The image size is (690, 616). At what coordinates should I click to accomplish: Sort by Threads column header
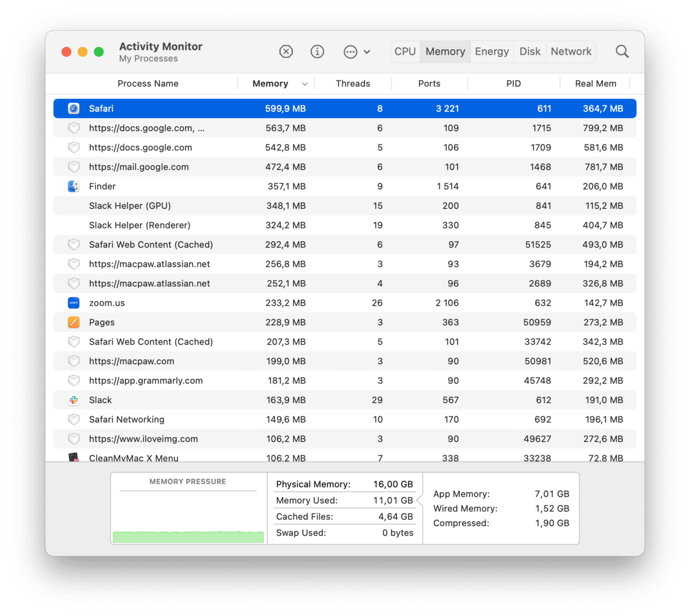[x=352, y=83]
